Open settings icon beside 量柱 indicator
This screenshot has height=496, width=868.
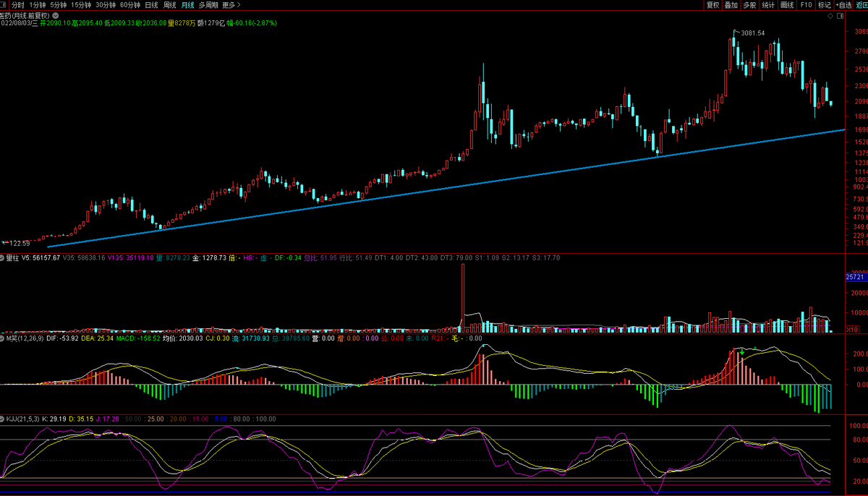[3, 257]
